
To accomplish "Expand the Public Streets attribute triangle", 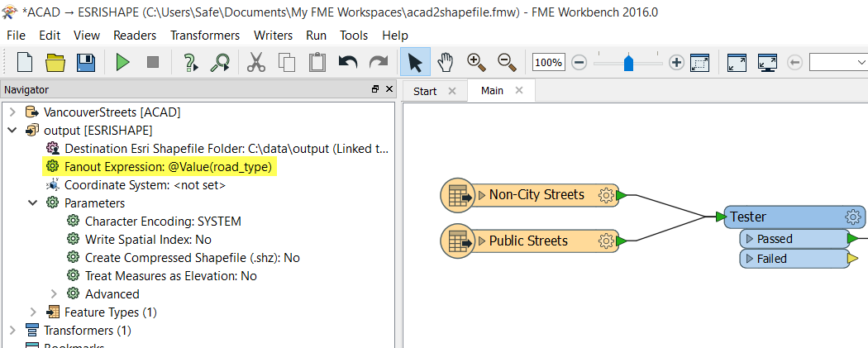I will (x=482, y=241).
